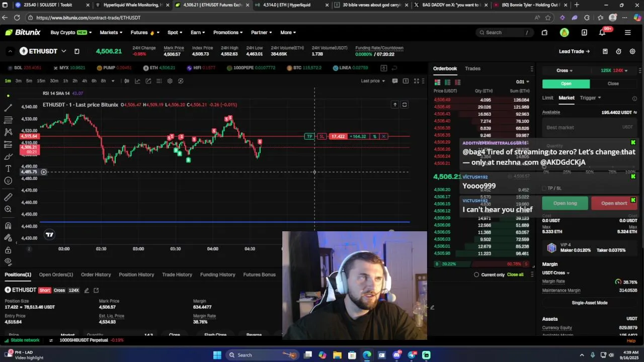This screenshot has height=362, width=644.
Task: Switch to the Funding History tab
Action: (x=217, y=275)
